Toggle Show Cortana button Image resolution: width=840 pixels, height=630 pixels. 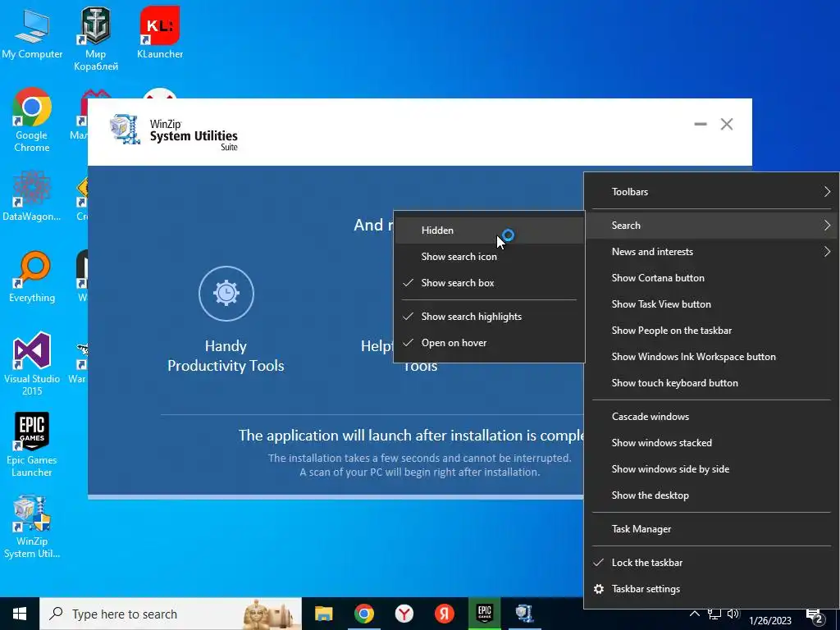711,278
